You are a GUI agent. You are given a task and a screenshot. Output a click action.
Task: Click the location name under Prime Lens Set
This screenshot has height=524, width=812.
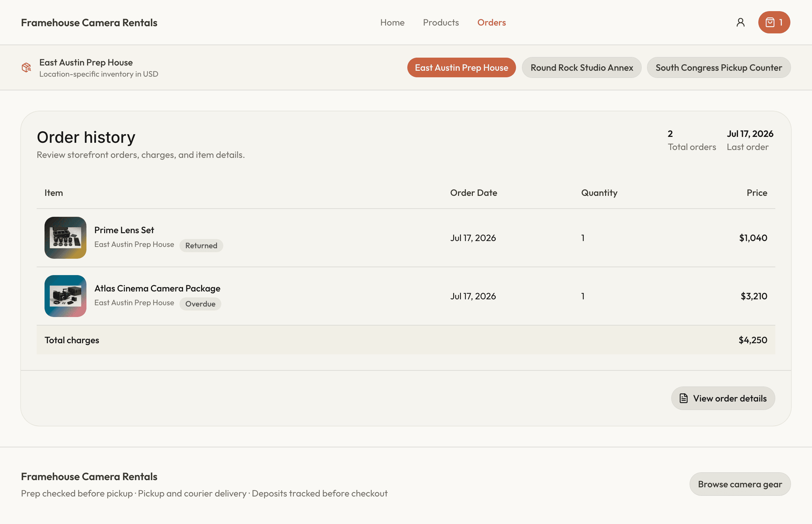point(134,244)
